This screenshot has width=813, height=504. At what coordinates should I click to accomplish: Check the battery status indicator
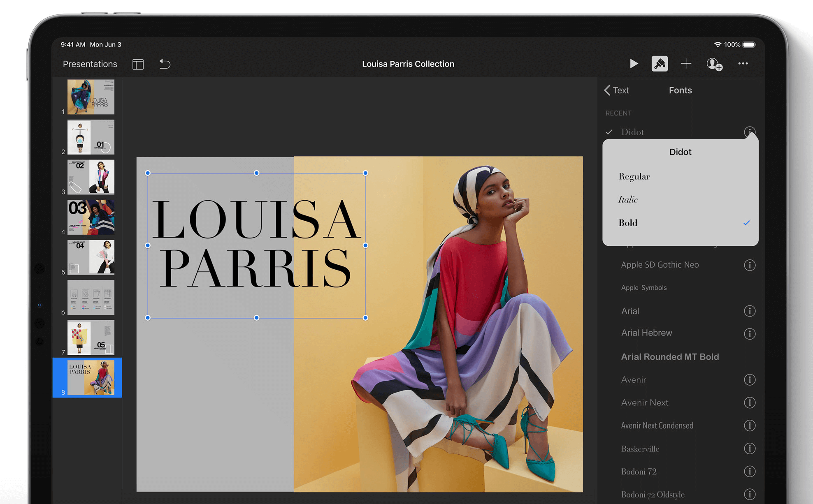coord(749,44)
